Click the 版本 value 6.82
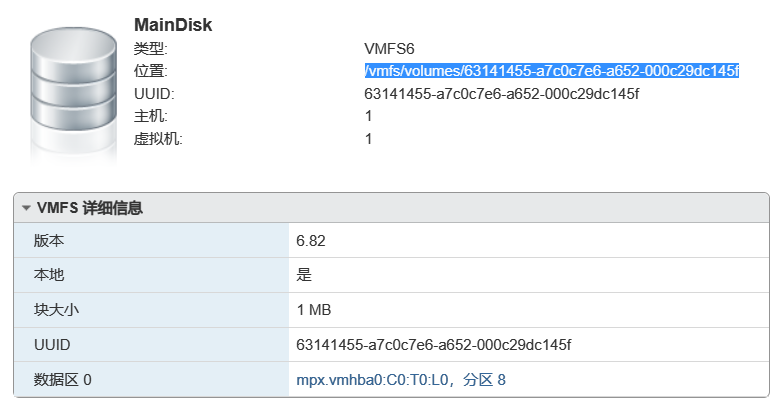 click(x=311, y=241)
